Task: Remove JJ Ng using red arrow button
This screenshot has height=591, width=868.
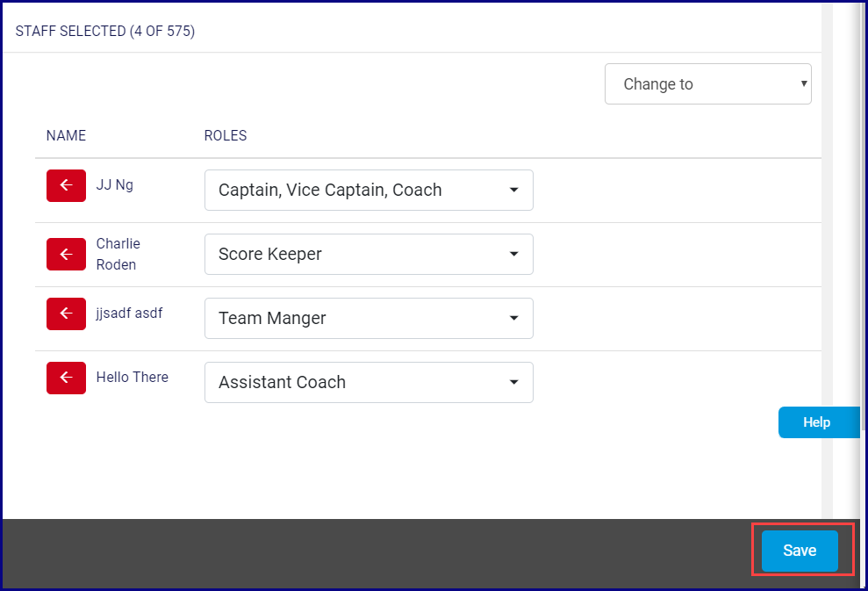Action: (x=66, y=185)
